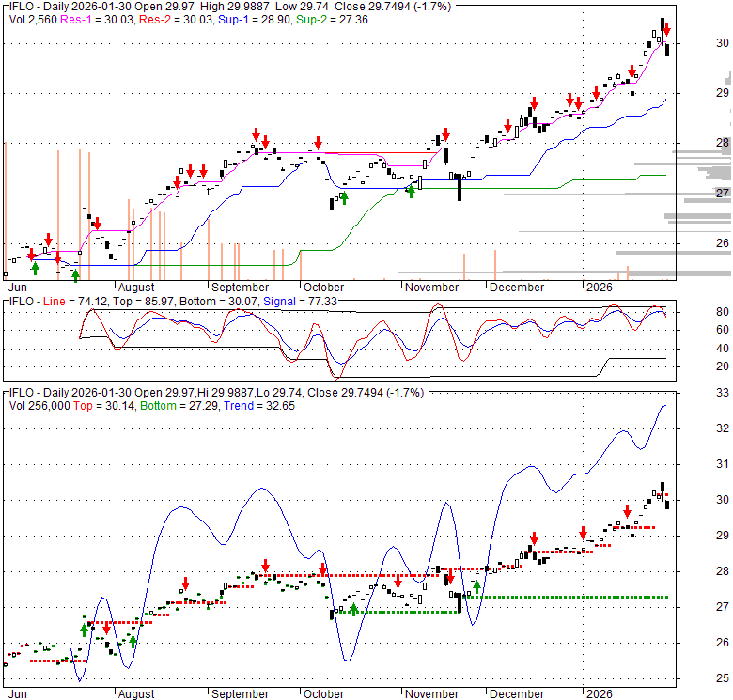Select the 20 level on the oscillator scale
Image resolution: width=733 pixels, height=700 pixels.
tap(723, 366)
